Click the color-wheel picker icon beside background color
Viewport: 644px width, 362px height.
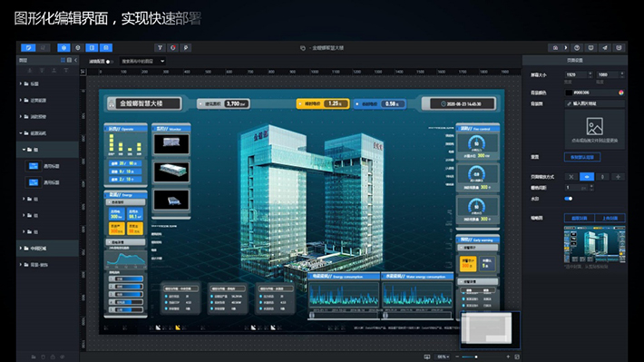click(x=621, y=93)
